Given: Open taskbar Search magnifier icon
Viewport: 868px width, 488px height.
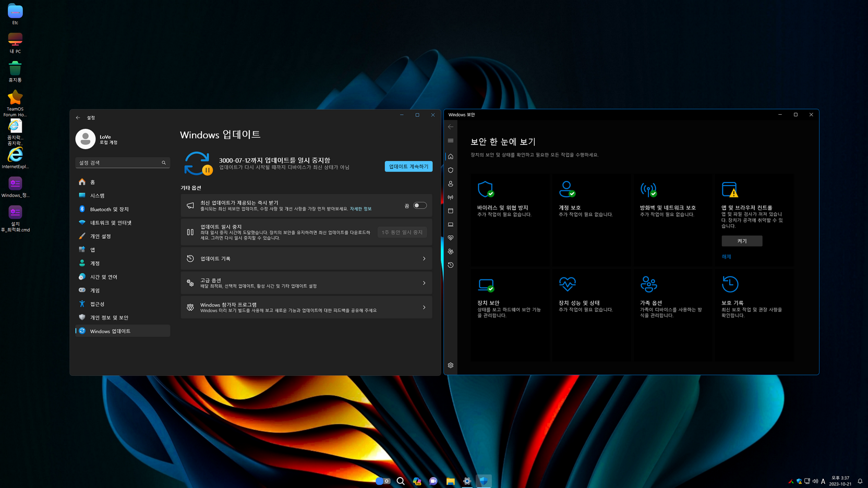Looking at the screenshot, I should [x=401, y=481].
